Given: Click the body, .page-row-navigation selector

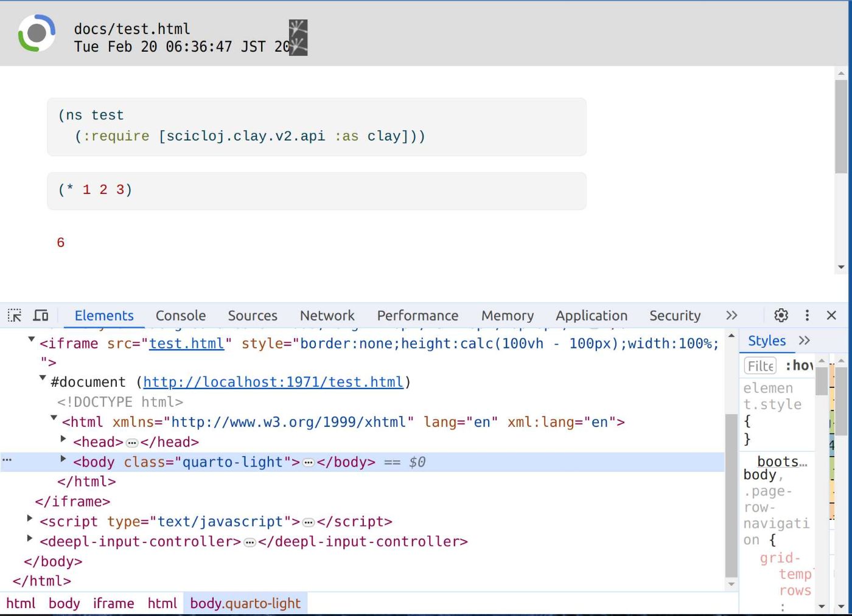Looking at the screenshot, I should click(x=777, y=507).
